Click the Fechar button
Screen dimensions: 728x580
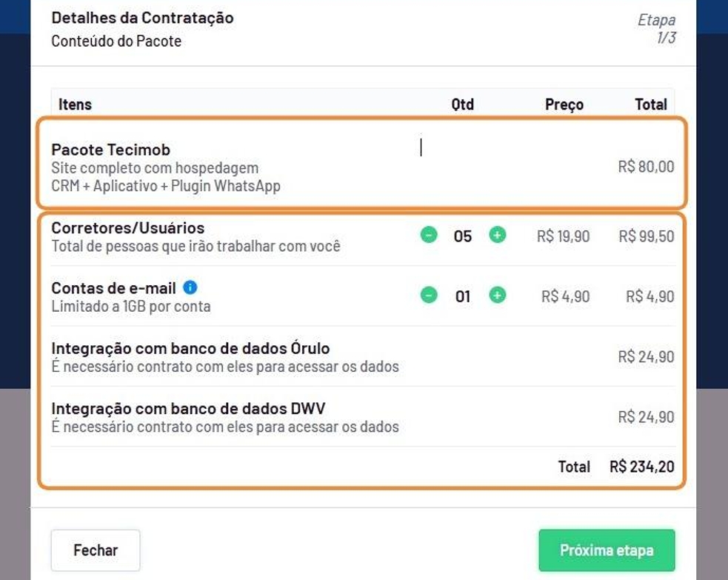[x=96, y=550]
